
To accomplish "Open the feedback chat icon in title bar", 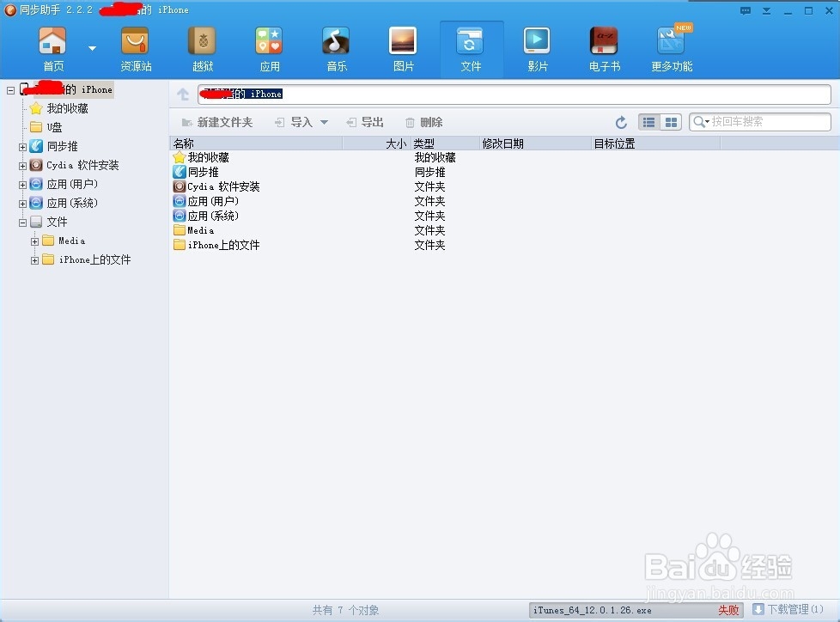I will click(746, 10).
